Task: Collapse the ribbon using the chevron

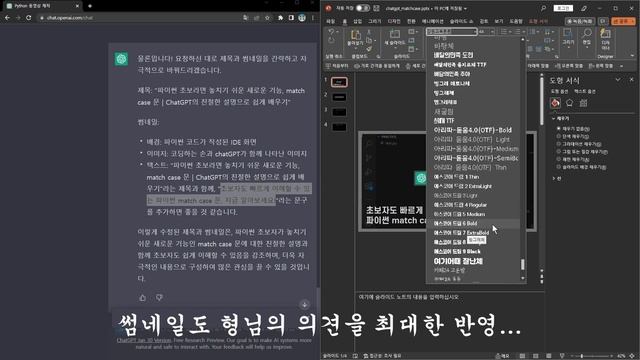Action: (633, 56)
